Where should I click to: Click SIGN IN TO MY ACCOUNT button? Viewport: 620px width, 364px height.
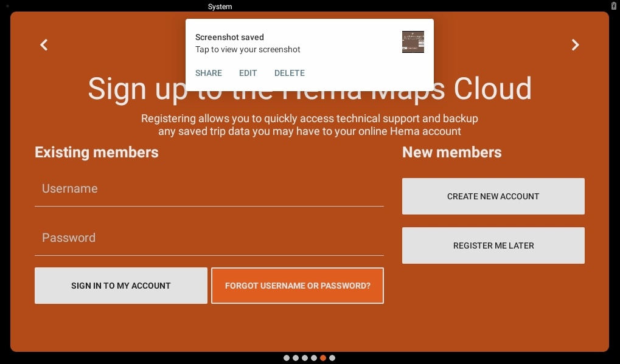(121, 286)
